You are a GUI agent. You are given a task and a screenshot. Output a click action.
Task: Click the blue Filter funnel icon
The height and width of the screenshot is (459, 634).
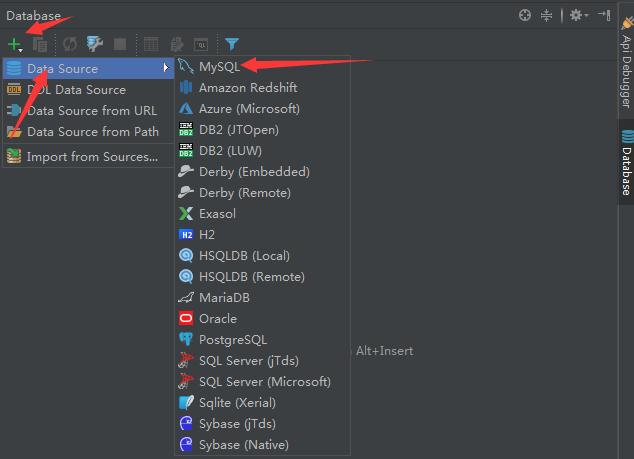232,44
